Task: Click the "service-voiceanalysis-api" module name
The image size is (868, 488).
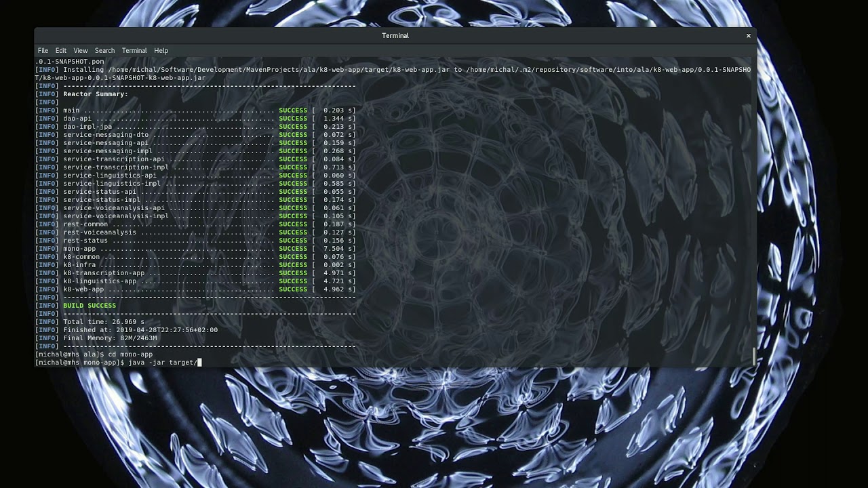Action: [114, 208]
